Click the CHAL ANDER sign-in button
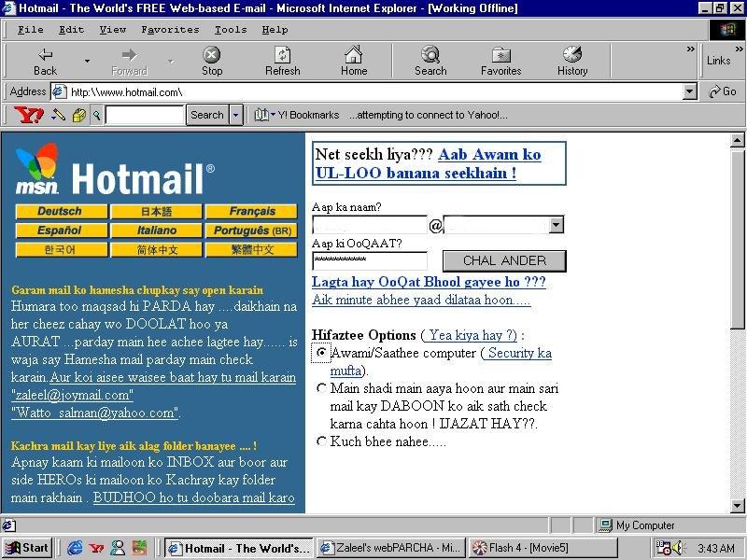747x560 pixels. 504,261
